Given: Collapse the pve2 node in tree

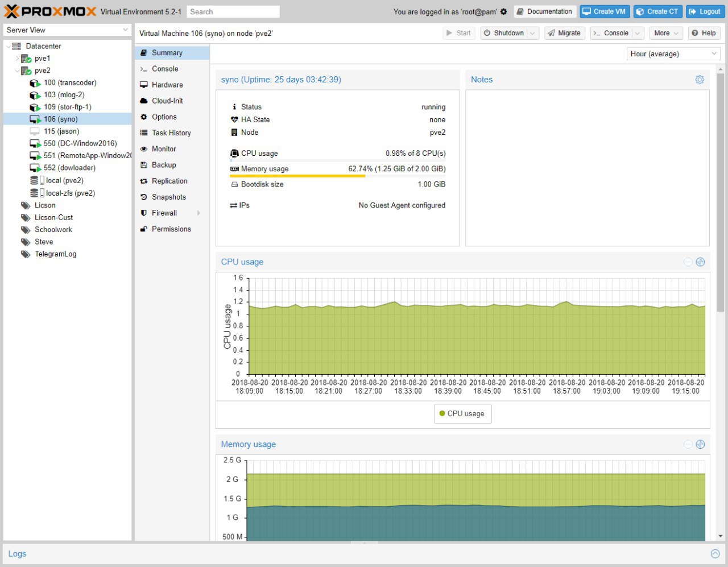Looking at the screenshot, I should [17, 71].
